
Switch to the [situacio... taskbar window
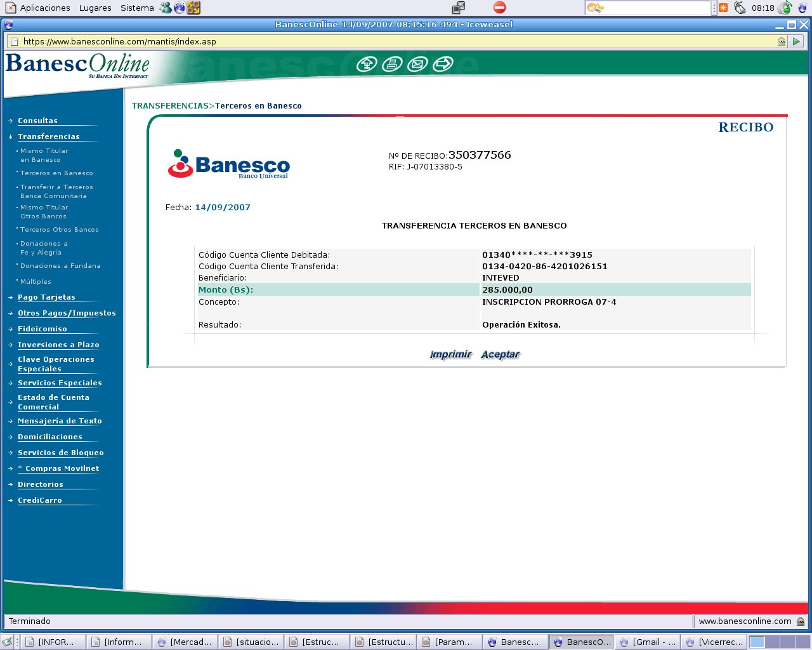(x=251, y=642)
